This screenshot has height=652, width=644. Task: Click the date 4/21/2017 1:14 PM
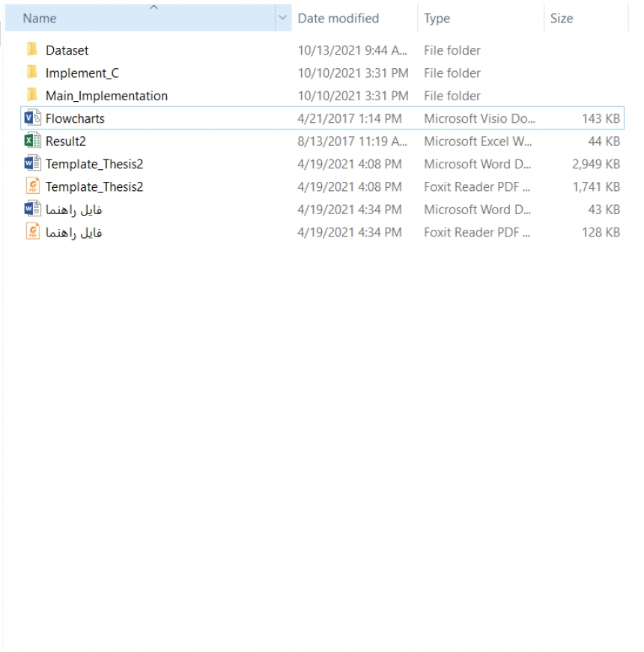click(x=350, y=118)
